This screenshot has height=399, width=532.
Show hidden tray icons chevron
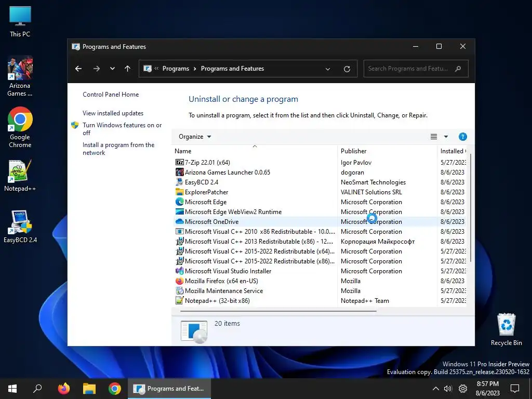tap(436, 389)
